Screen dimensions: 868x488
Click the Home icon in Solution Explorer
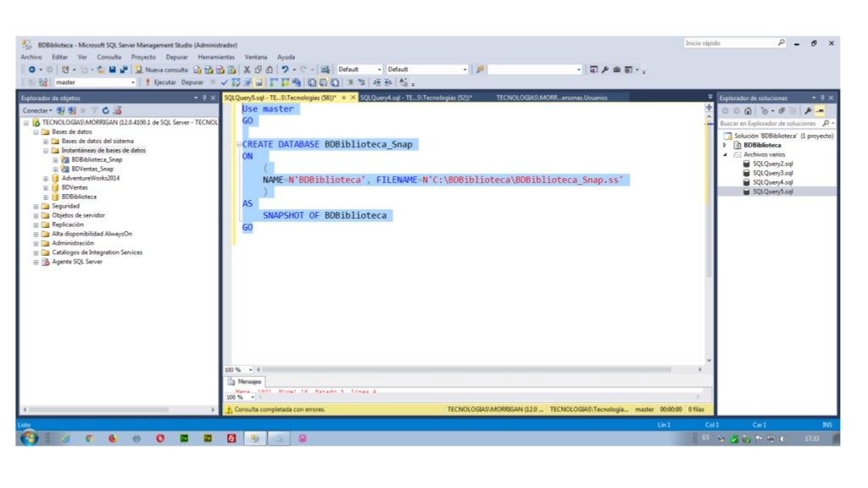click(x=748, y=111)
